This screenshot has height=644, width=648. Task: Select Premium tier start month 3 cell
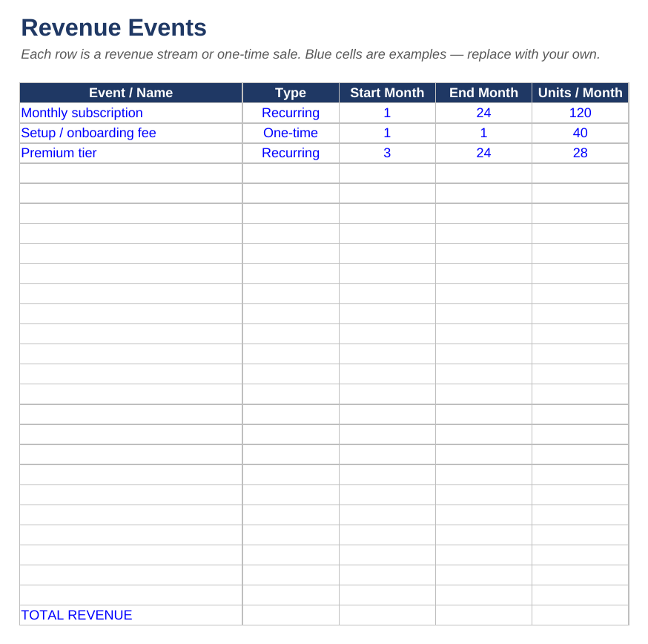pos(387,153)
